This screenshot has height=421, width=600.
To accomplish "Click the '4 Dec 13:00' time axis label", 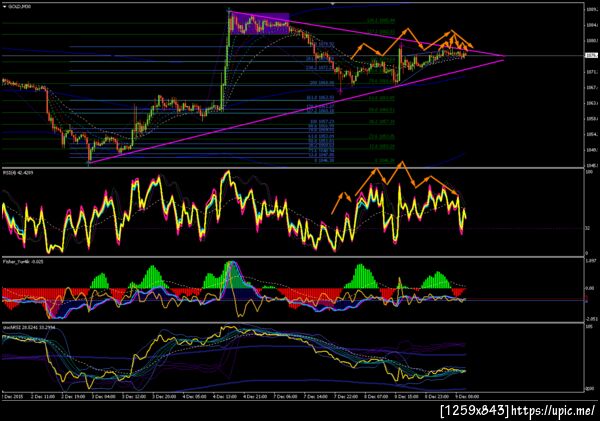I will (225, 397).
